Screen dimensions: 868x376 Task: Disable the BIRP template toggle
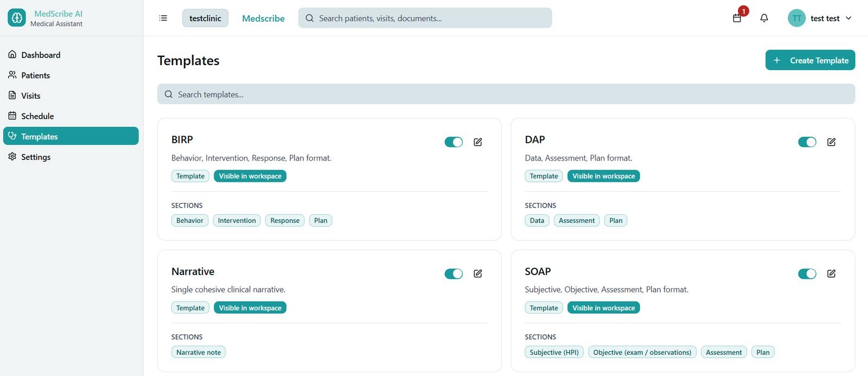pyautogui.click(x=454, y=142)
